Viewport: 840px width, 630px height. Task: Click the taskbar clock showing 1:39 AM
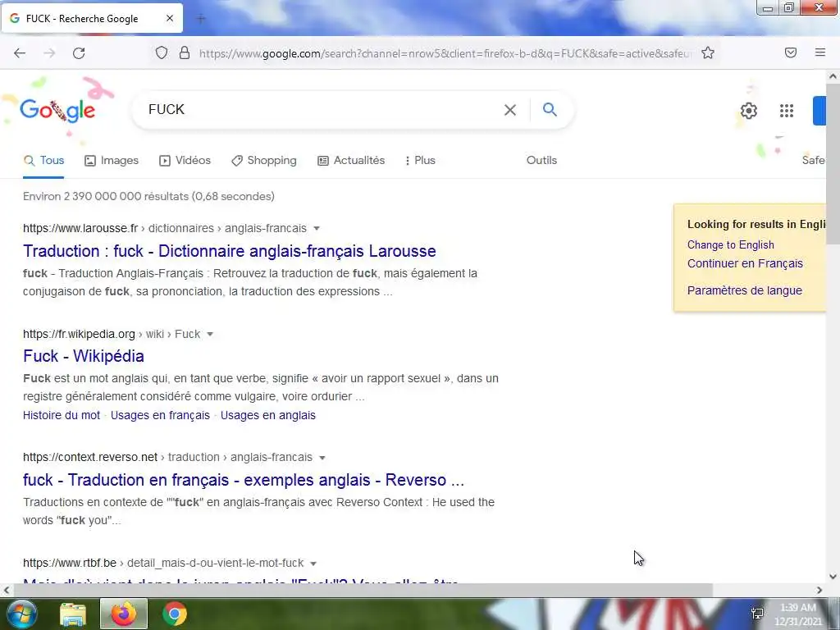[797, 614]
